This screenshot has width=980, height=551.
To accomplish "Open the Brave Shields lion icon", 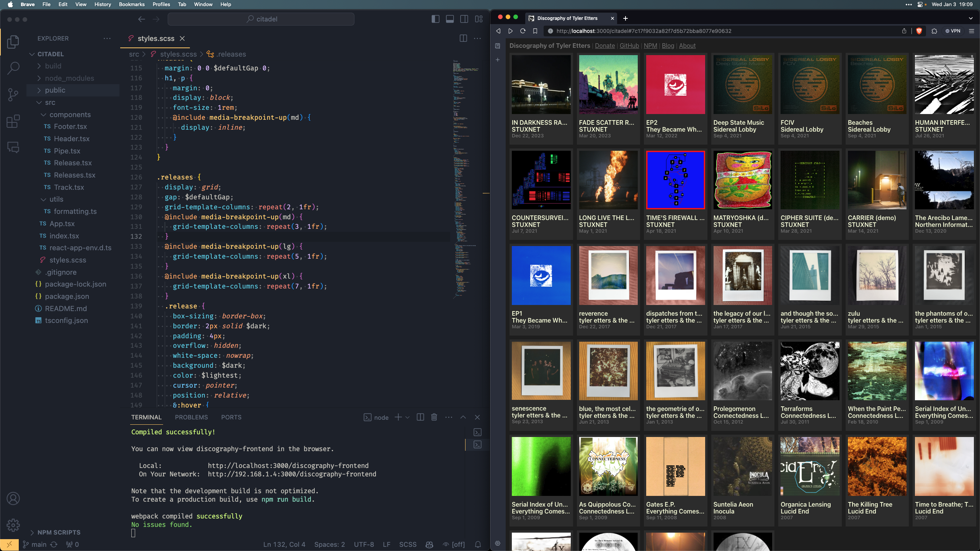I will pos(919,31).
